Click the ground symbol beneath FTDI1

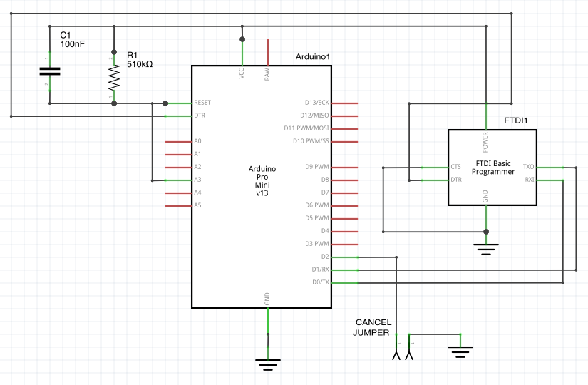(x=486, y=249)
